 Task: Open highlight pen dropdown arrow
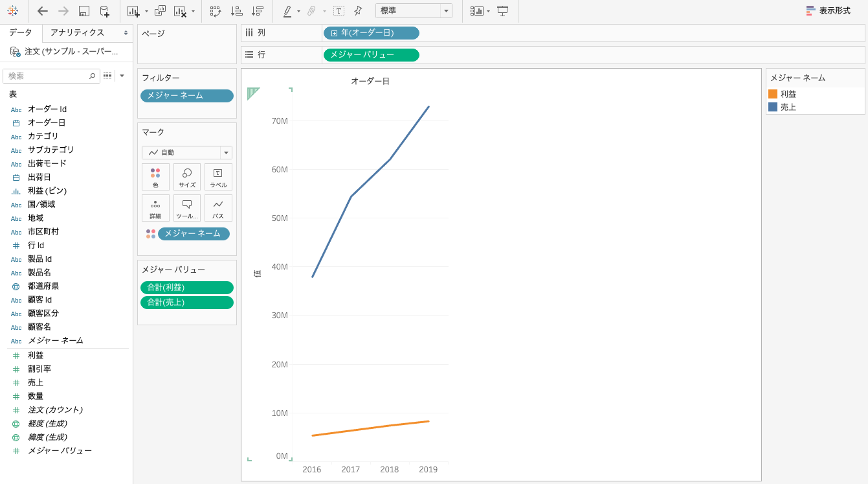(298, 12)
